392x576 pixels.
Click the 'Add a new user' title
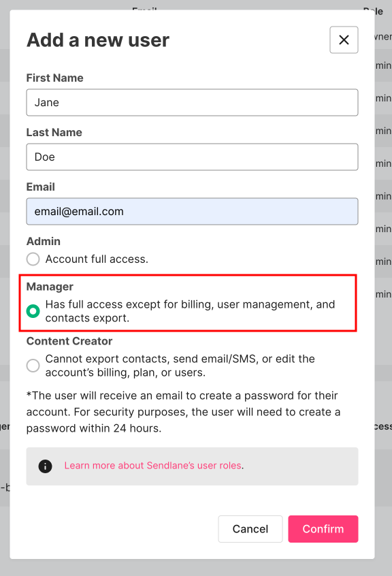point(98,39)
